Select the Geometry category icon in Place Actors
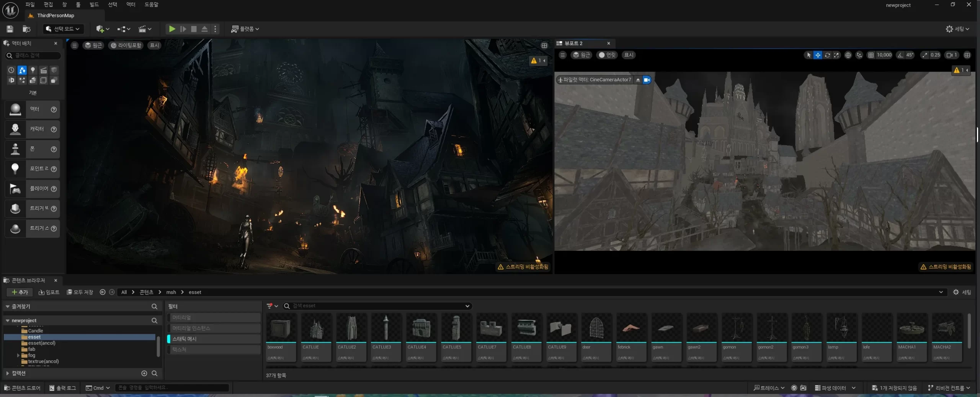Viewport: 980px width, 397px height. [x=33, y=80]
